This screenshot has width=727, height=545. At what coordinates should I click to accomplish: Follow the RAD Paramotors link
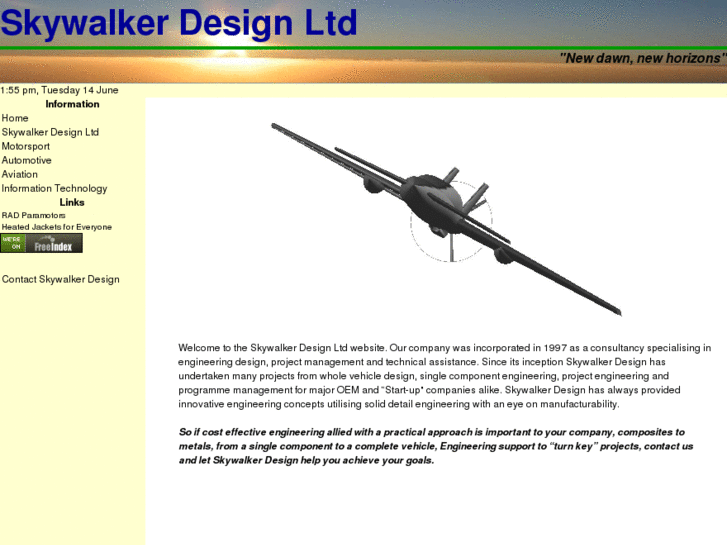pyautogui.click(x=33, y=215)
